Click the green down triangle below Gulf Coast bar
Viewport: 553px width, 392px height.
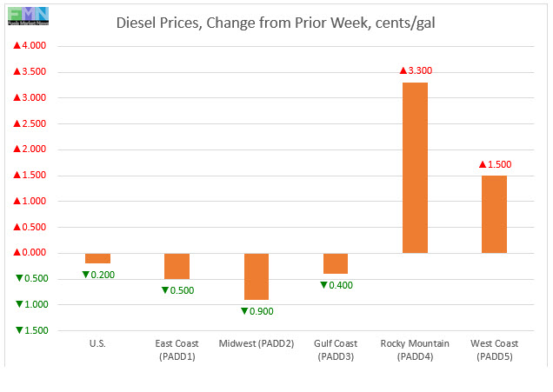(323, 286)
